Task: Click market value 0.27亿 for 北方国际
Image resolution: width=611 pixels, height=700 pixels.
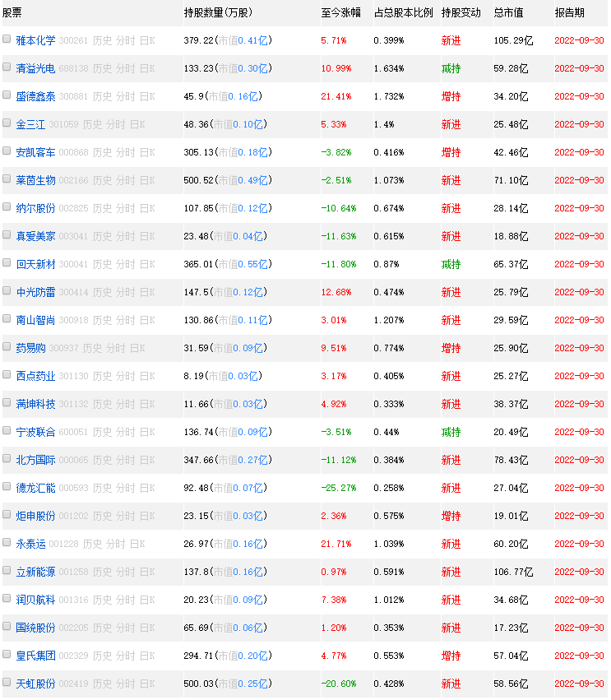Action: [x=253, y=460]
